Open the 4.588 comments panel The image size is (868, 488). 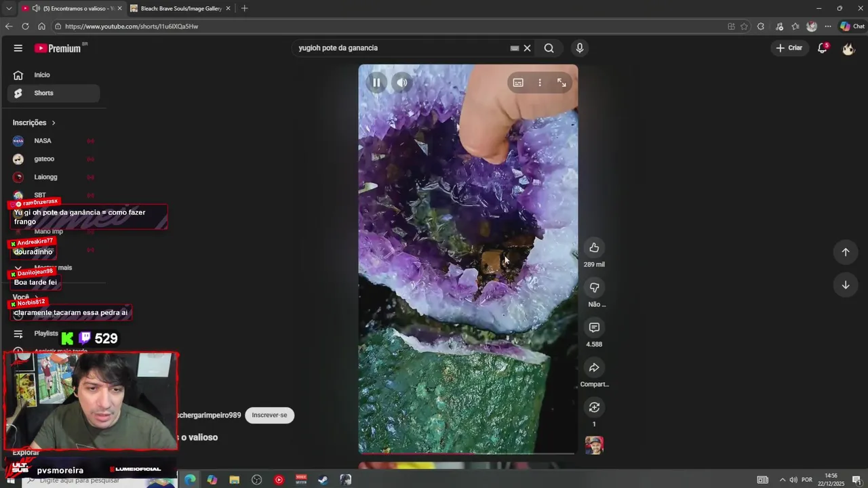click(x=594, y=327)
